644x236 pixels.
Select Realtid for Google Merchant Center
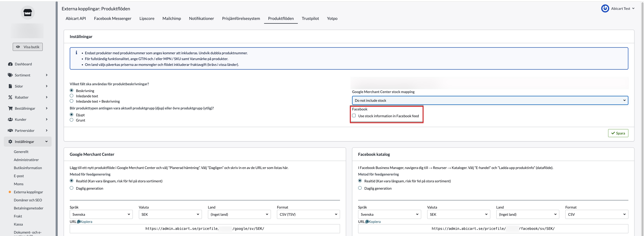click(71, 180)
